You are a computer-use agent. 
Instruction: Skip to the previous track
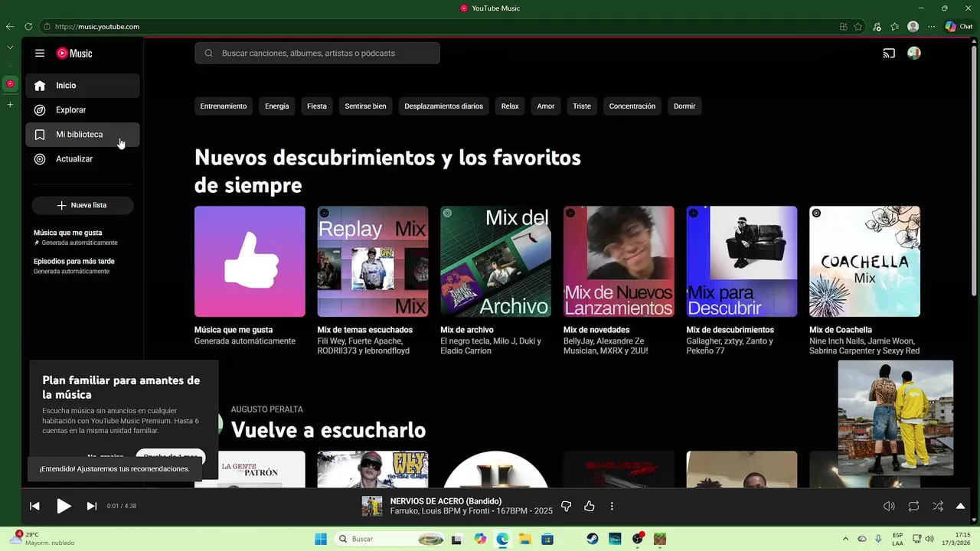pyautogui.click(x=34, y=506)
